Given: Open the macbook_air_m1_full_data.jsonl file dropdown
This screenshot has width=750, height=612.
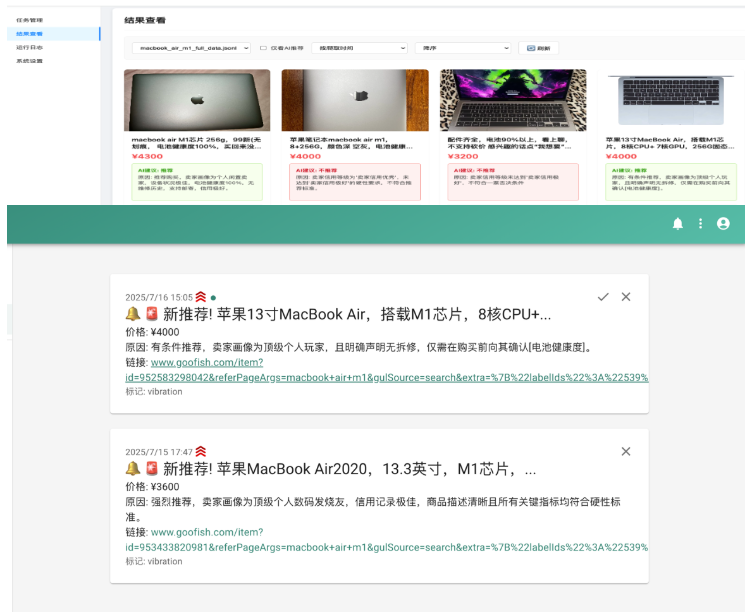Looking at the screenshot, I should [x=191, y=47].
